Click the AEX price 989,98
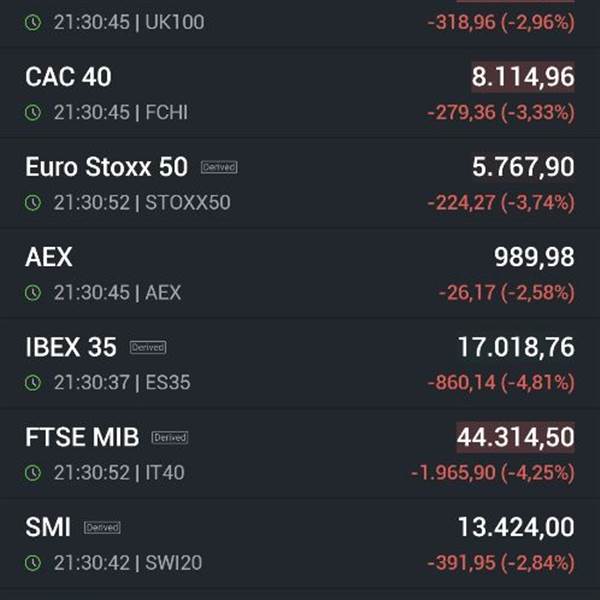Viewport: 600px width, 600px height. [x=535, y=257]
